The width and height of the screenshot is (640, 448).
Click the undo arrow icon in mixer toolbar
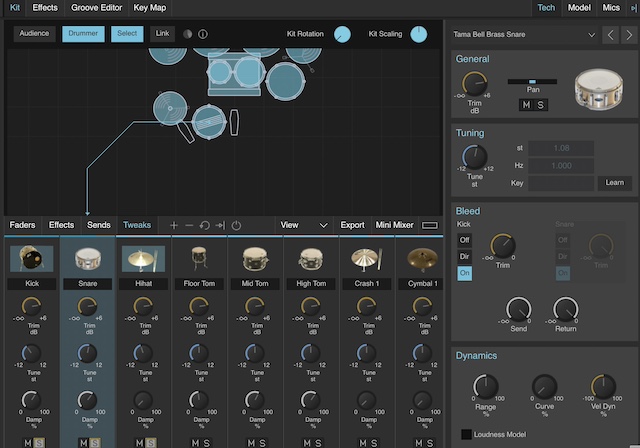[x=204, y=225]
